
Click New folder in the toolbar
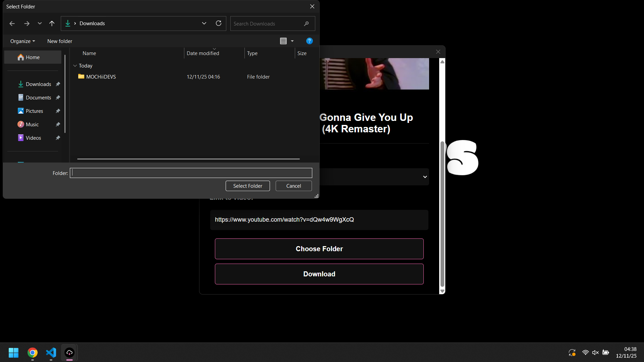(x=60, y=41)
